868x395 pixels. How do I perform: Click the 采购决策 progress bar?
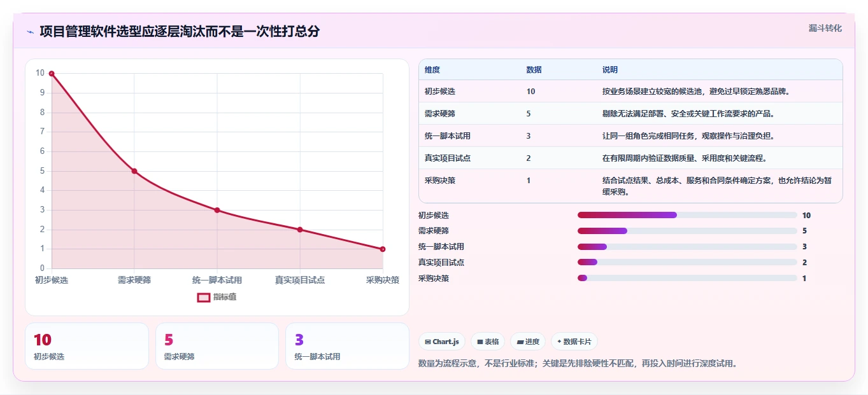pos(687,278)
